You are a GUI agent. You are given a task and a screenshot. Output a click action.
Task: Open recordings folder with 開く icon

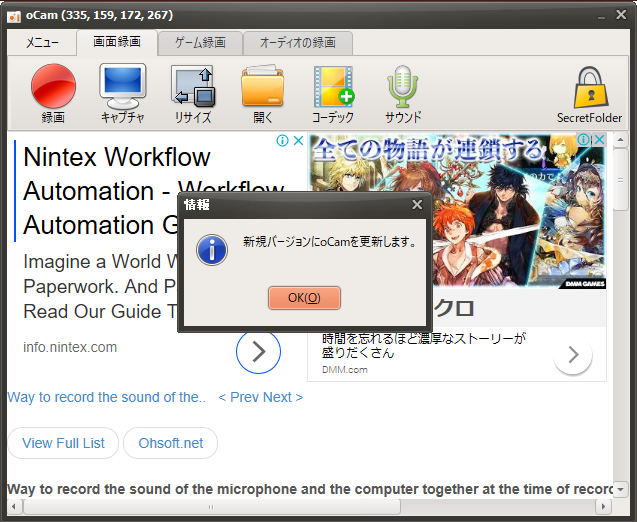(x=262, y=93)
